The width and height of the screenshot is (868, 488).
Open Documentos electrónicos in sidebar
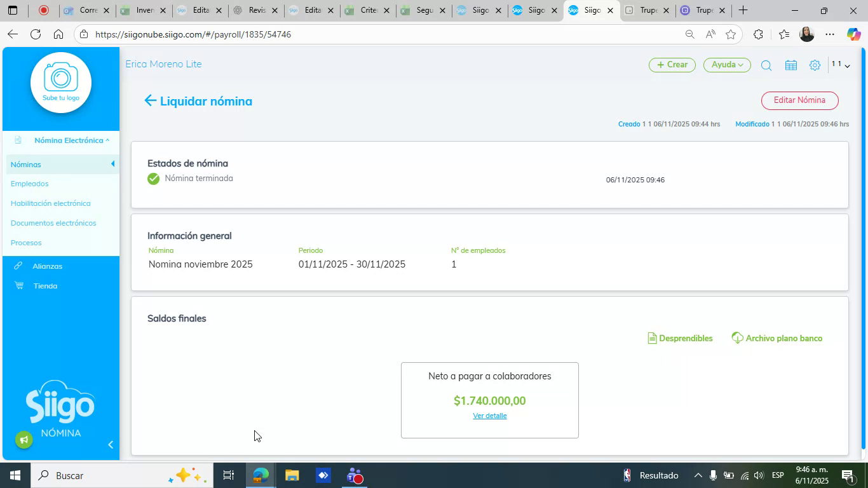point(53,223)
